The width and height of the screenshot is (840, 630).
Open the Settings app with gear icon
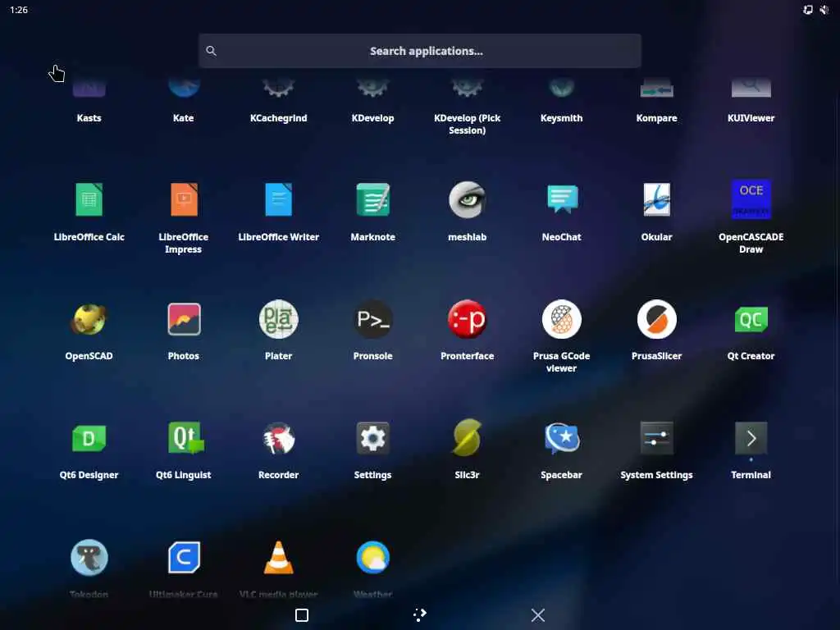click(x=373, y=450)
